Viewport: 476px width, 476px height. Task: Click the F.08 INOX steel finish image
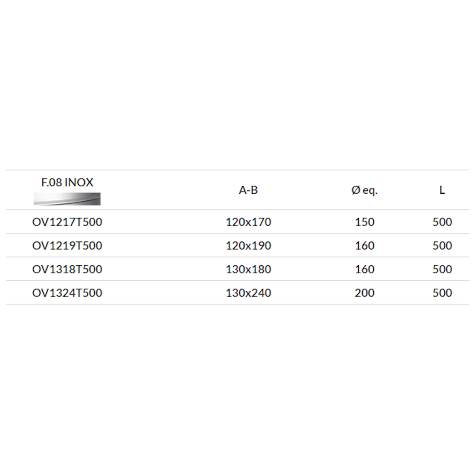67,199
